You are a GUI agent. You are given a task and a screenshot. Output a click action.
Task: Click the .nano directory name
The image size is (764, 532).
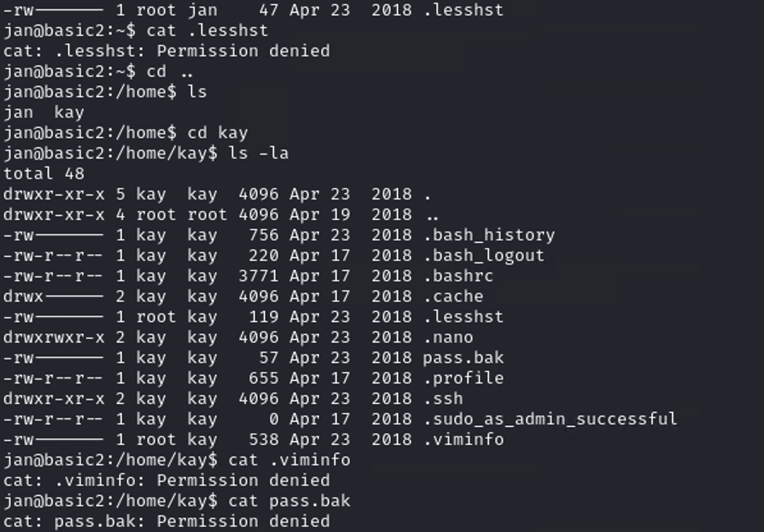[448, 338]
